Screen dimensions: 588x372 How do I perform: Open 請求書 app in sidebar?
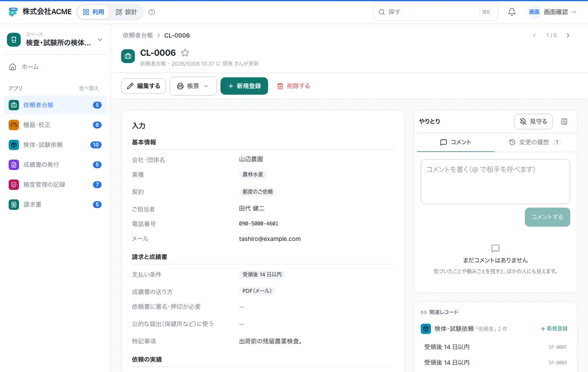point(55,205)
